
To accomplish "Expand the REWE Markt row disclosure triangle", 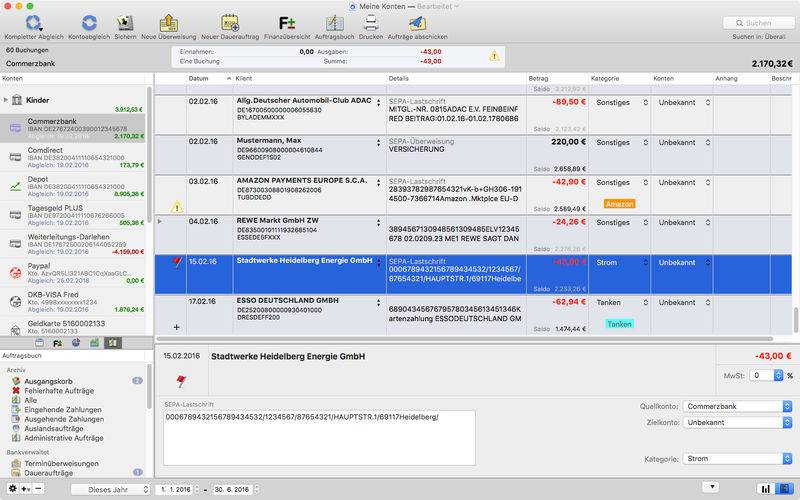I will 160,221.
